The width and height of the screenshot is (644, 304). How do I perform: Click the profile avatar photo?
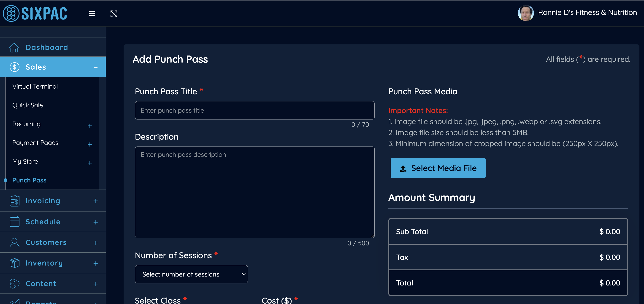pos(525,13)
